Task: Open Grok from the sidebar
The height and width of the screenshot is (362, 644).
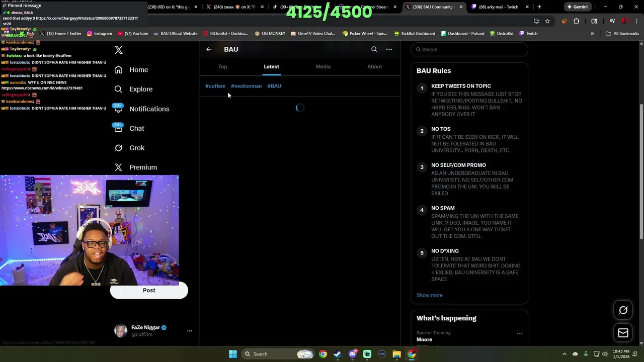Action: [129, 148]
